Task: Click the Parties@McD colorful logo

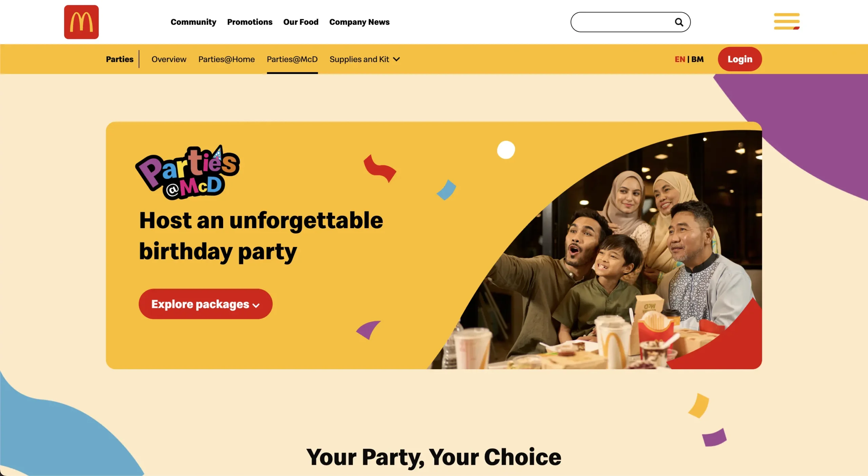Action: (x=188, y=172)
